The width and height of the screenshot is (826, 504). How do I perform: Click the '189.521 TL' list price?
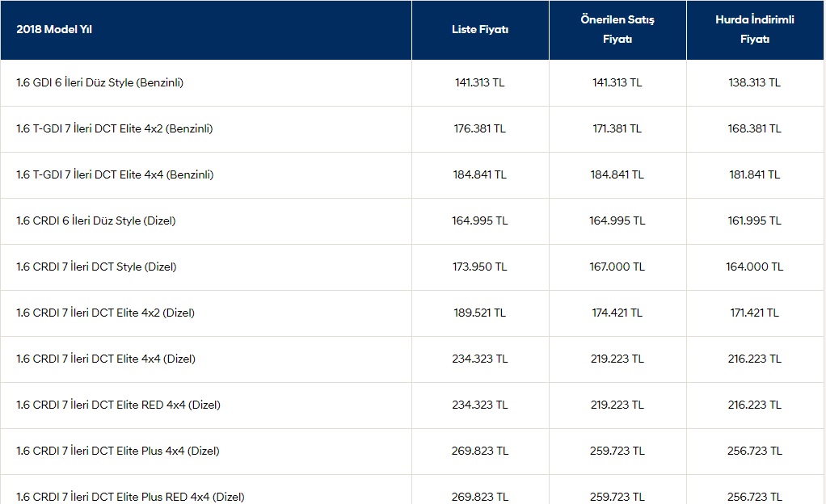point(480,313)
